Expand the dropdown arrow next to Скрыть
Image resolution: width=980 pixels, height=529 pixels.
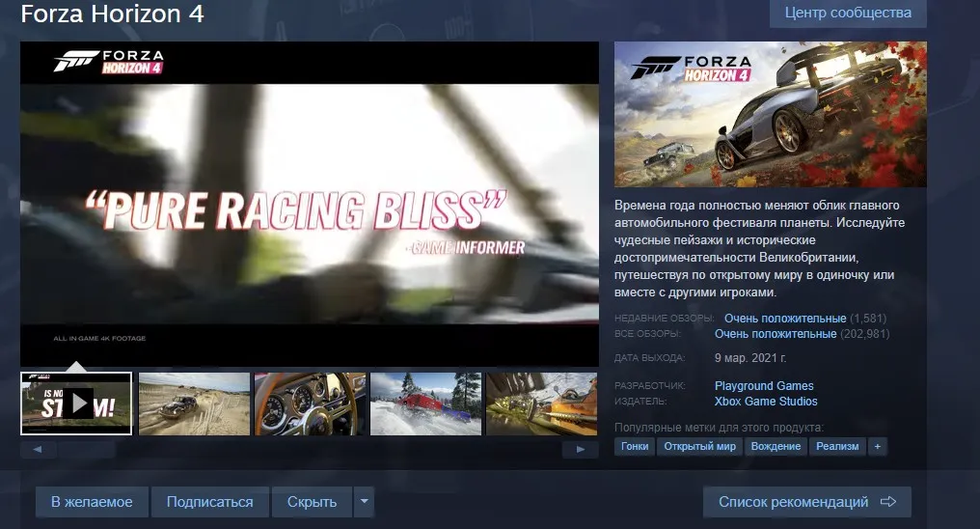click(364, 502)
